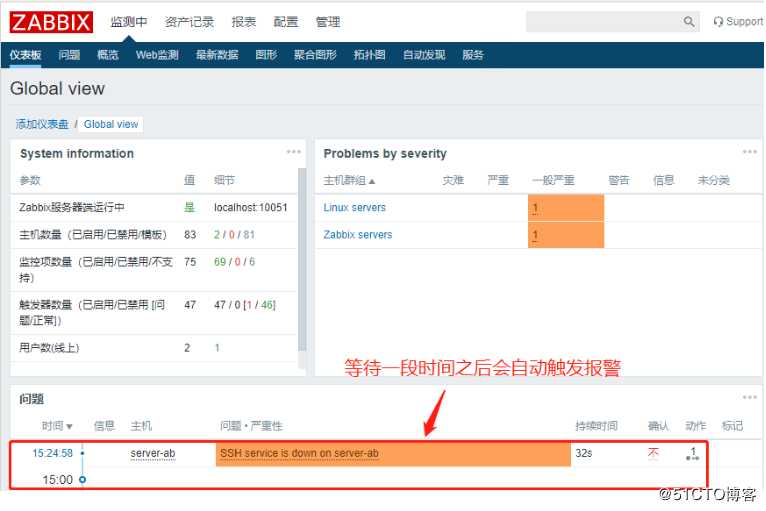Click the actions count icon for server-ab

[692, 454]
